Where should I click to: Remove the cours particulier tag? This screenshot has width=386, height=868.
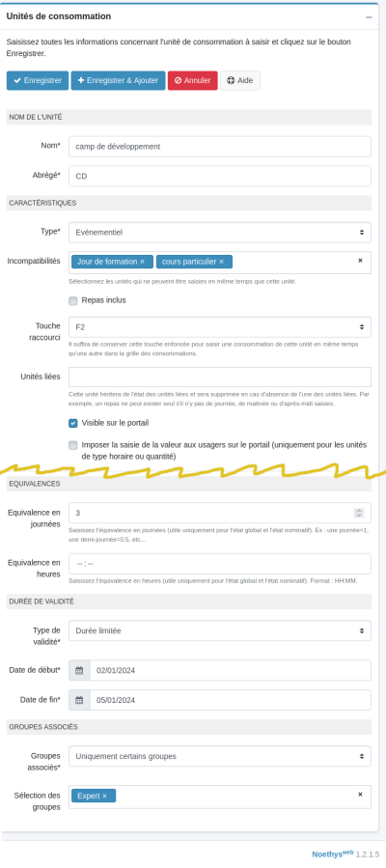[221, 262]
